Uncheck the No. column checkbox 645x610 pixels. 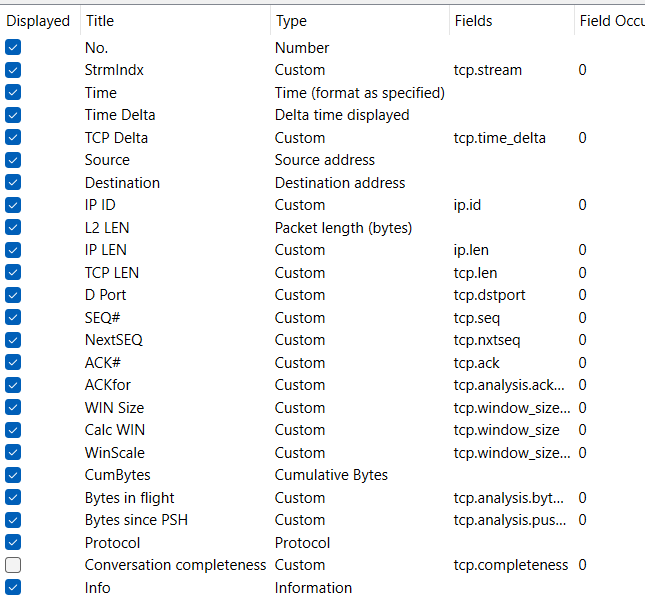pyautogui.click(x=13, y=47)
